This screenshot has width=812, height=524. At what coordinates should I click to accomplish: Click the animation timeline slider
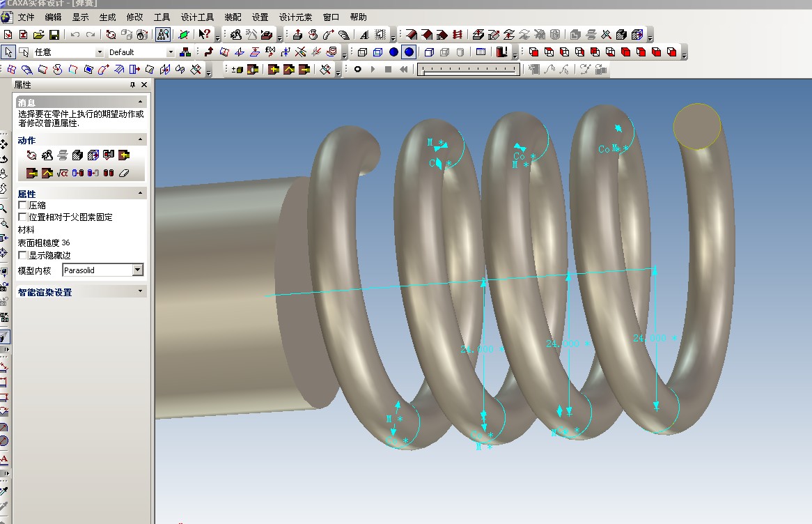[x=469, y=69]
